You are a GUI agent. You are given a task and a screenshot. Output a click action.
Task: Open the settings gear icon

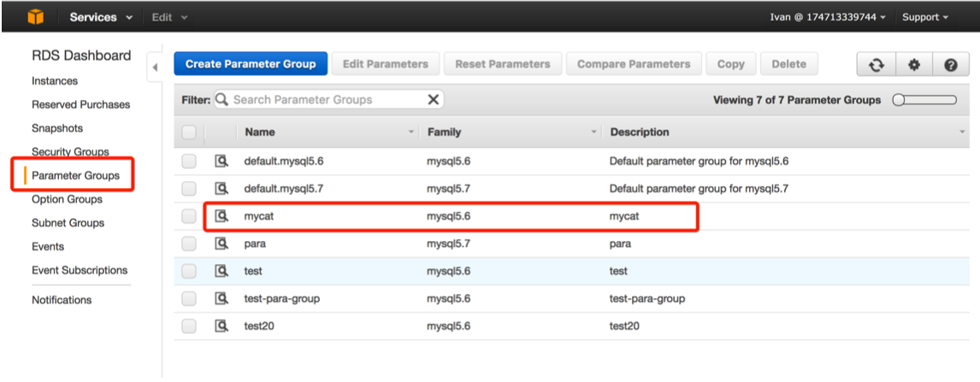pyautogui.click(x=914, y=64)
